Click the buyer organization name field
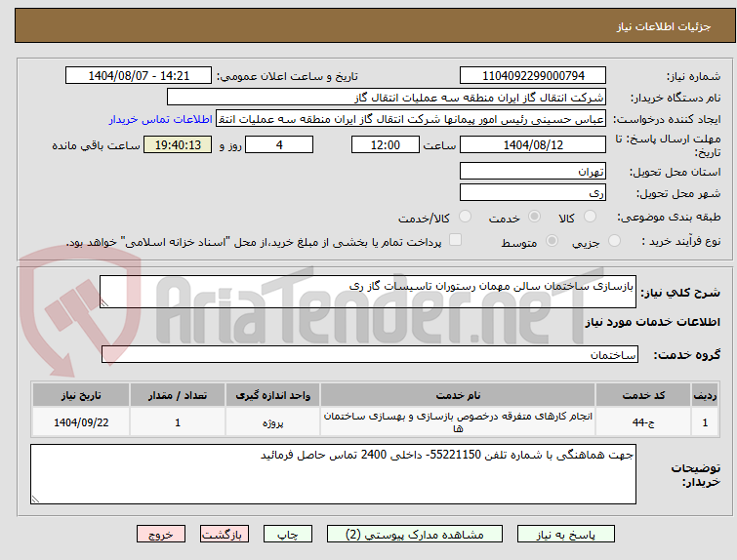 click(386, 98)
